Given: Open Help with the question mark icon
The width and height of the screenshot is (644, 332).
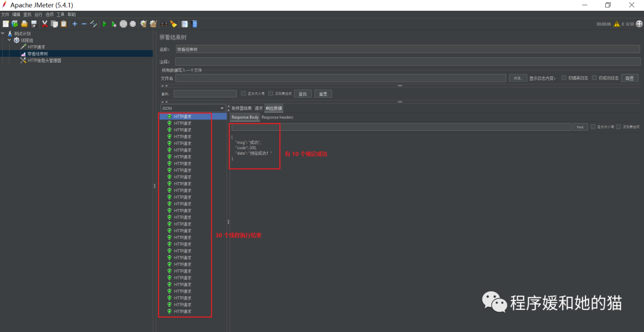Looking at the screenshot, I should (194, 24).
